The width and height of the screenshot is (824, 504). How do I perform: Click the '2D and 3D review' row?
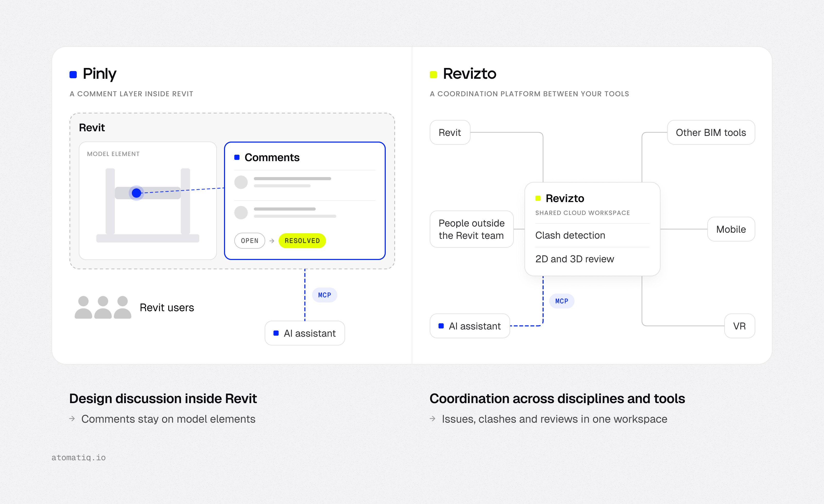(592, 259)
